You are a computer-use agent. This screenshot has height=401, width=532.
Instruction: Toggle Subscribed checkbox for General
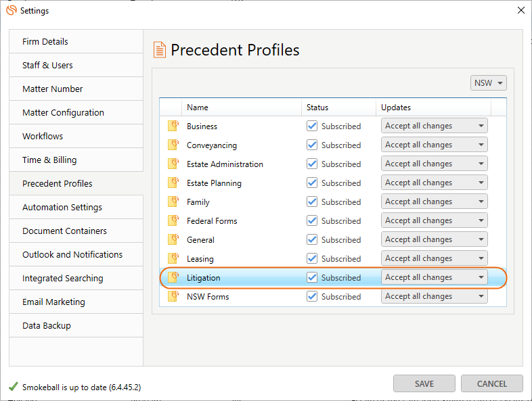pyautogui.click(x=312, y=239)
